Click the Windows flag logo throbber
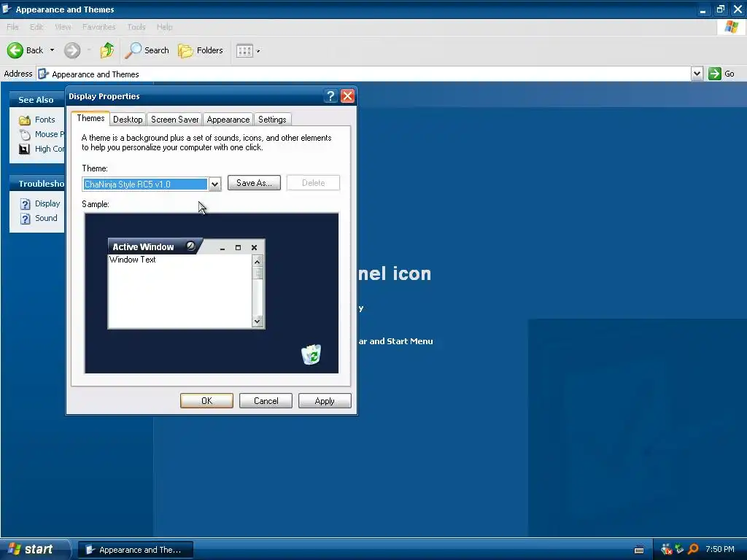747x560 pixels. pyautogui.click(x=731, y=27)
